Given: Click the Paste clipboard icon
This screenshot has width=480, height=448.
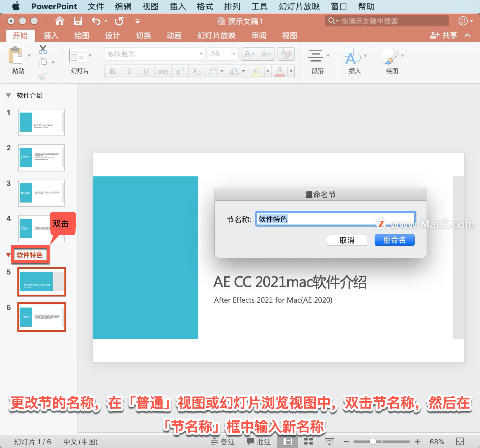Looking at the screenshot, I should pyautogui.click(x=15, y=55).
